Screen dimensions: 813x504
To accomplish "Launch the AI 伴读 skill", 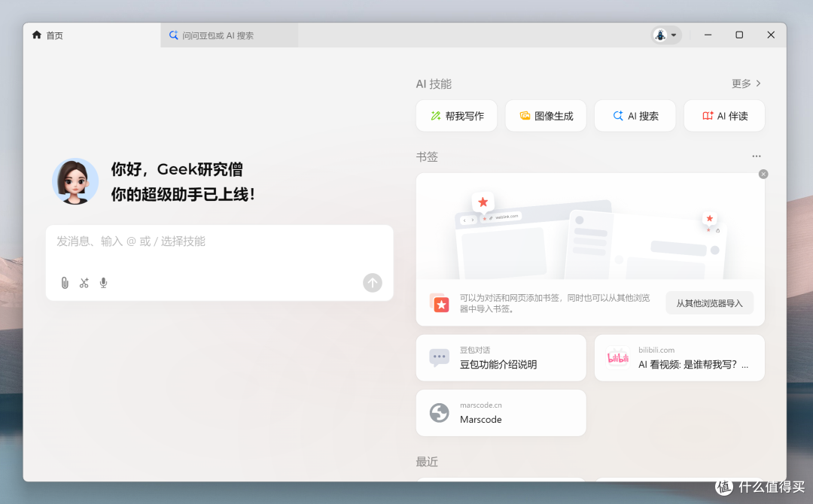I will [x=724, y=116].
